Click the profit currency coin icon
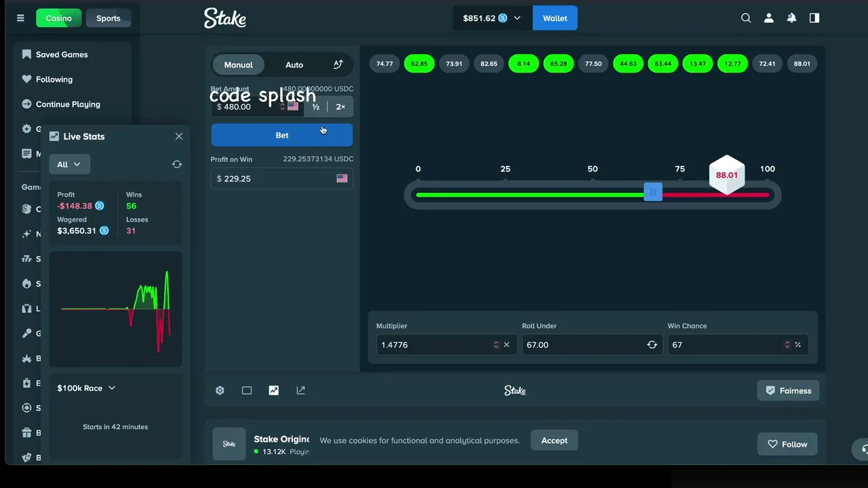The height and width of the screenshot is (488, 868). (100, 206)
